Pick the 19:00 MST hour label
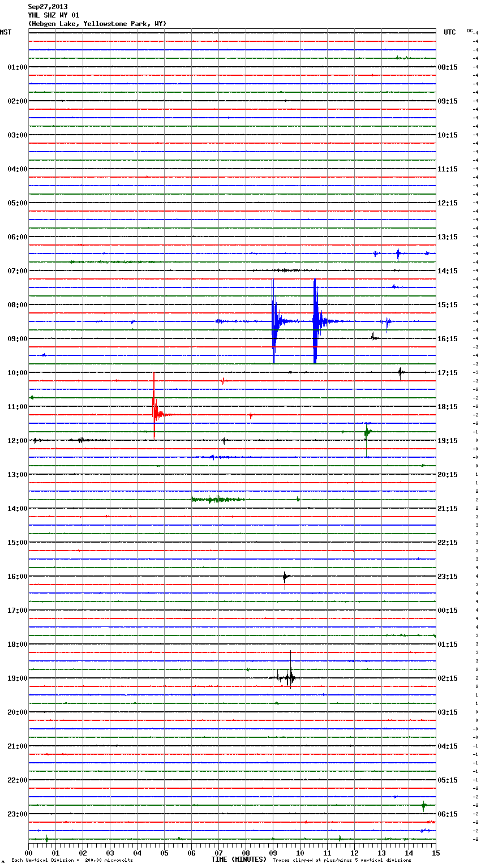 (17, 678)
